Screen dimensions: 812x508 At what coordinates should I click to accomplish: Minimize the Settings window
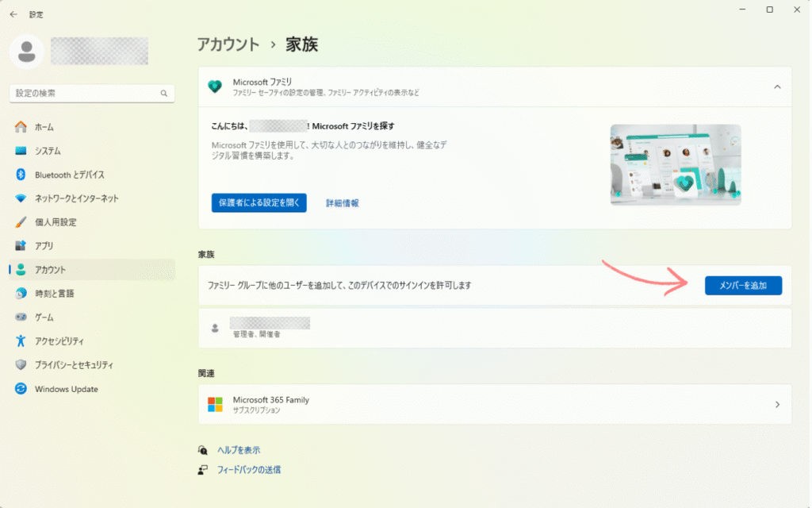pyautogui.click(x=742, y=10)
